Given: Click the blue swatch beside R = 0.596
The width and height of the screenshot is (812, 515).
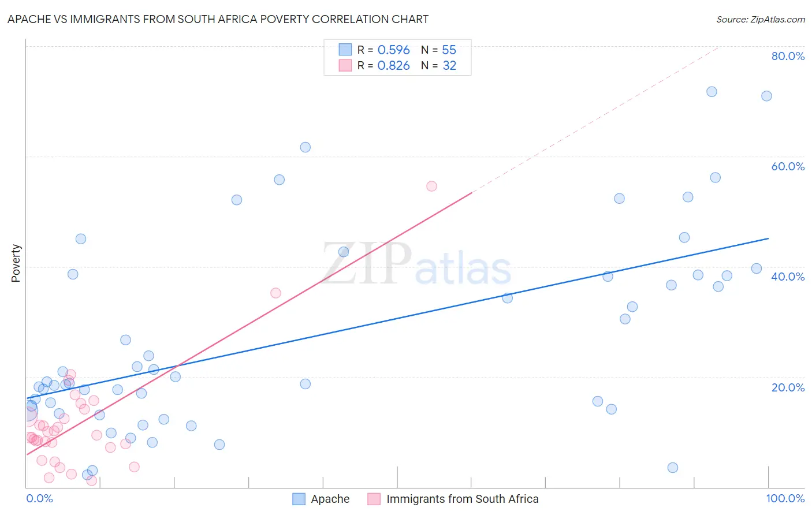Looking at the screenshot, I should pyautogui.click(x=345, y=50).
